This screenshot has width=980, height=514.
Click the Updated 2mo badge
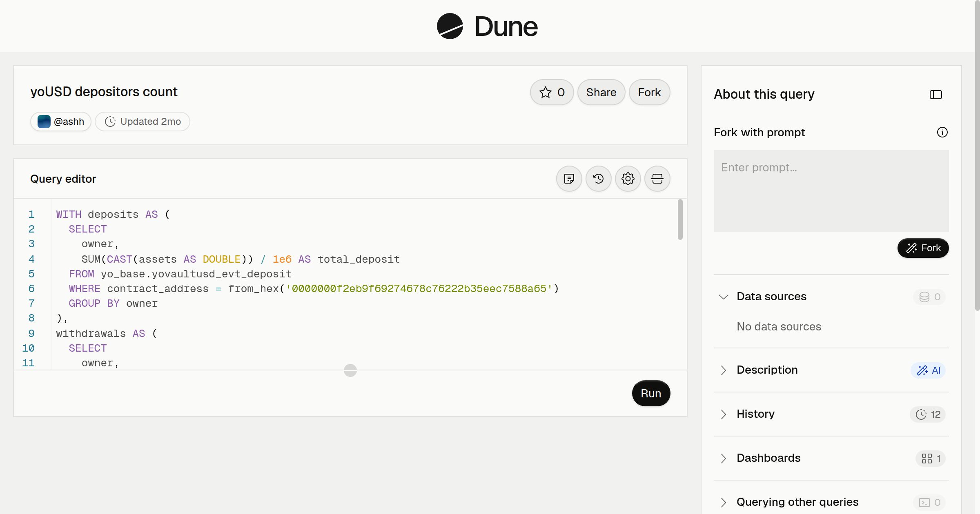(x=143, y=122)
